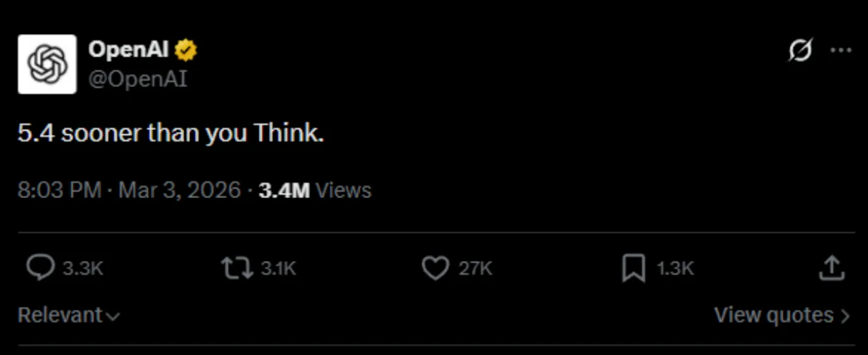
Task: Open the OpenAI profile avatar
Action: pos(47,64)
